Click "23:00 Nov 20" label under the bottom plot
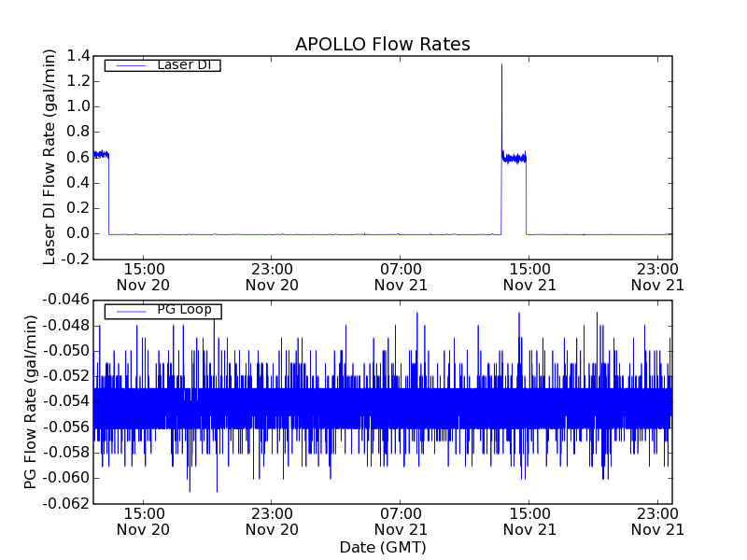Viewport: 747px width, 560px height. 272,521
